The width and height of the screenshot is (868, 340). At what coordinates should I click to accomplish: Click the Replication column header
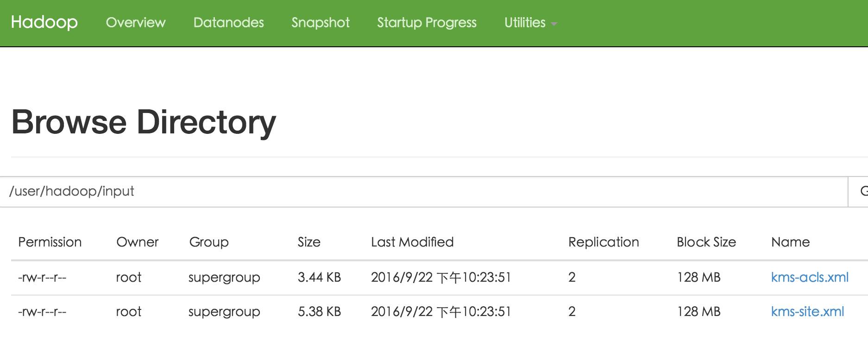click(604, 242)
